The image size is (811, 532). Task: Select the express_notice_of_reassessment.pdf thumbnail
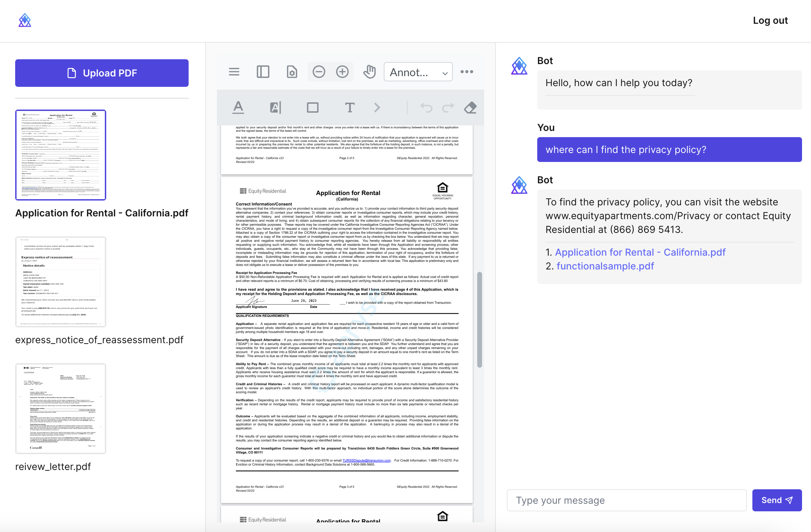tap(61, 282)
